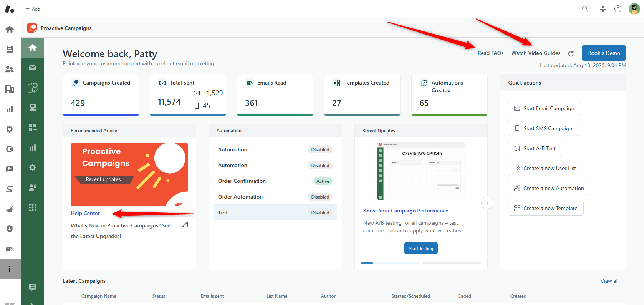The height and width of the screenshot is (305, 644).
Task: Click the Started/Scheduled column header
Action: point(411,296)
